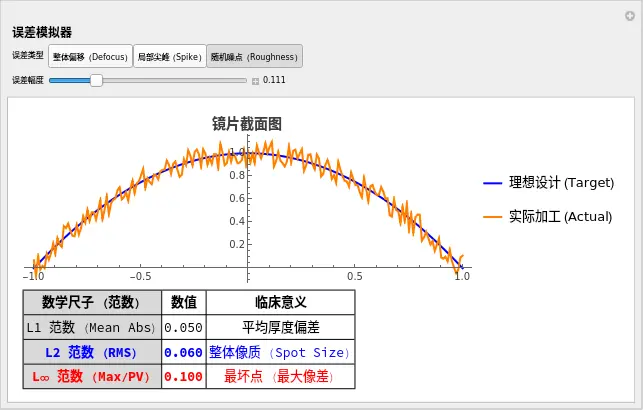Click the orange 实际加工 (Actual) legend line
643x410 pixels.
pos(493,216)
